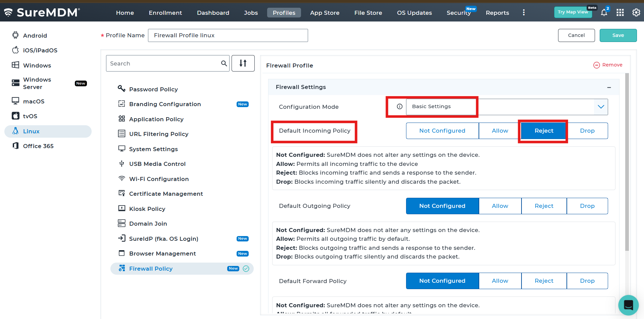Click the Configuration Mode info icon
The height and width of the screenshot is (319, 644).
coord(399,106)
